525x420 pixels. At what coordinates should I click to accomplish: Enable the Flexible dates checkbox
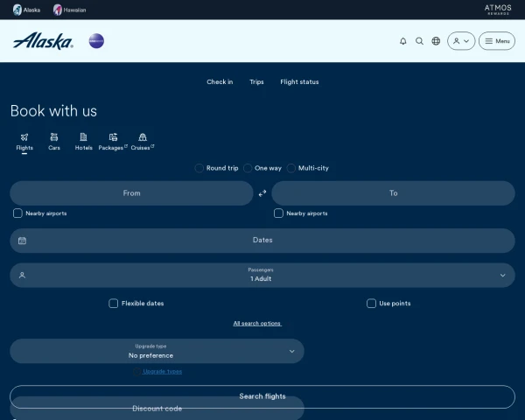click(114, 304)
